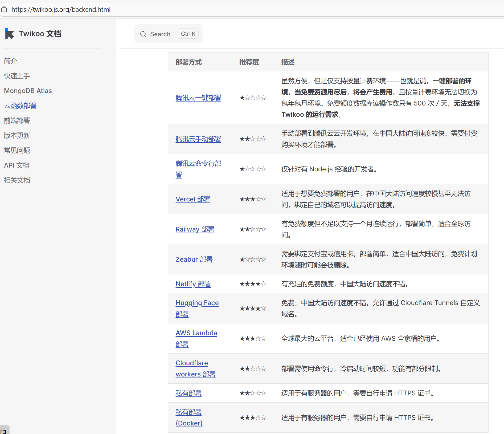Open MongoDB Atlas sidebar page
The height and width of the screenshot is (434, 504).
(28, 91)
